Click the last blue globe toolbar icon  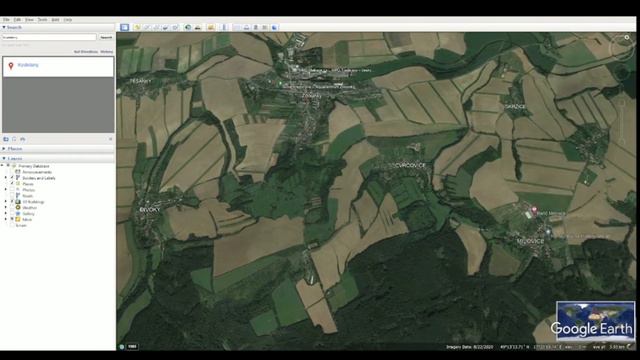pos(275,27)
